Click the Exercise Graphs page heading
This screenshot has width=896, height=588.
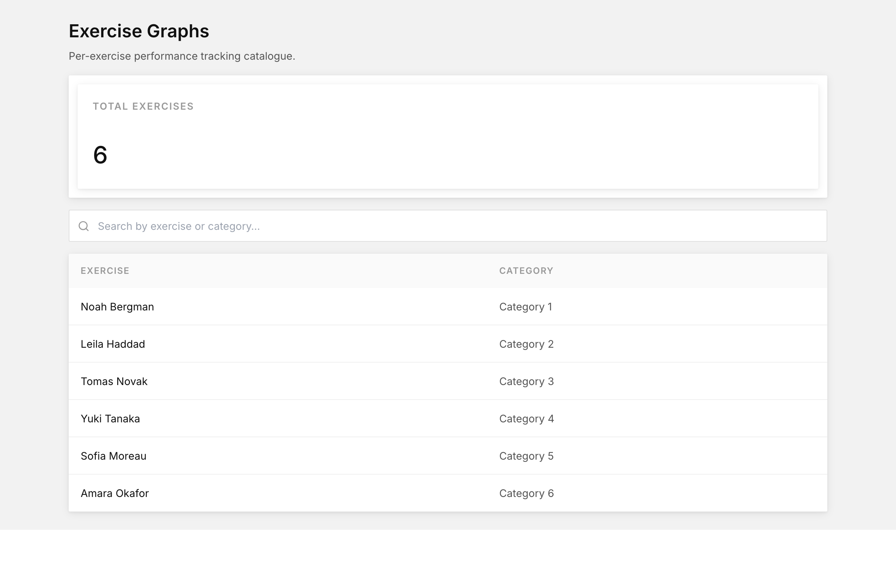pos(139,31)
